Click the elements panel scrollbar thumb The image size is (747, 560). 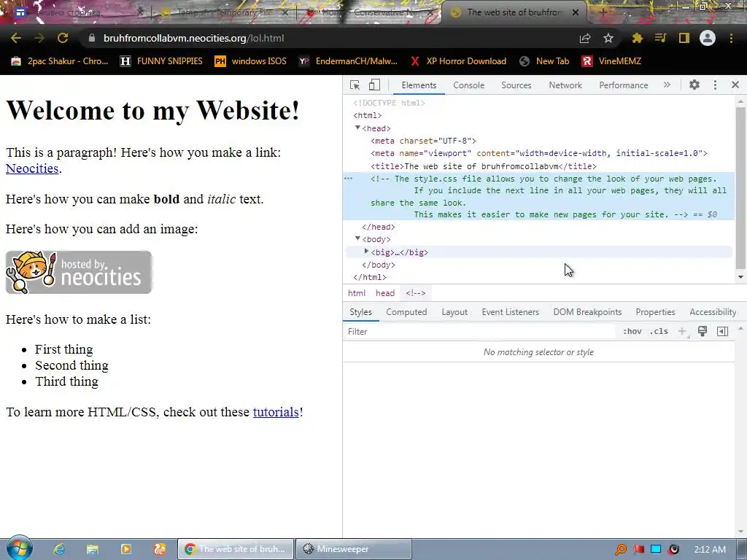pyautogui.click(x=740, y=188)
